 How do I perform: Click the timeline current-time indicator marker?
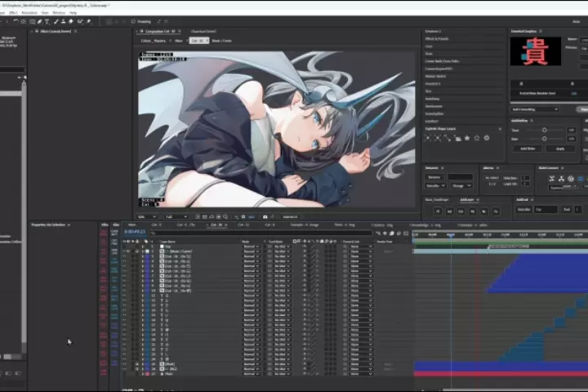coord(451,235)
